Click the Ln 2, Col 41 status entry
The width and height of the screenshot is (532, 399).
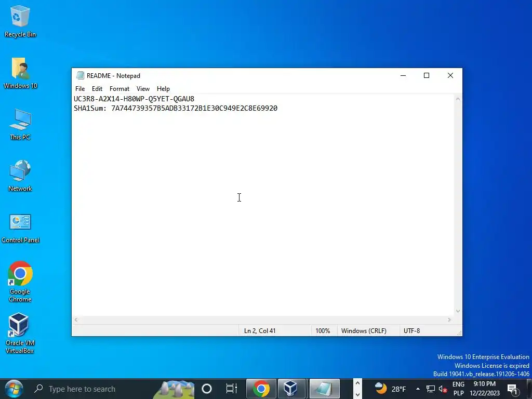(x=260, y=331)
